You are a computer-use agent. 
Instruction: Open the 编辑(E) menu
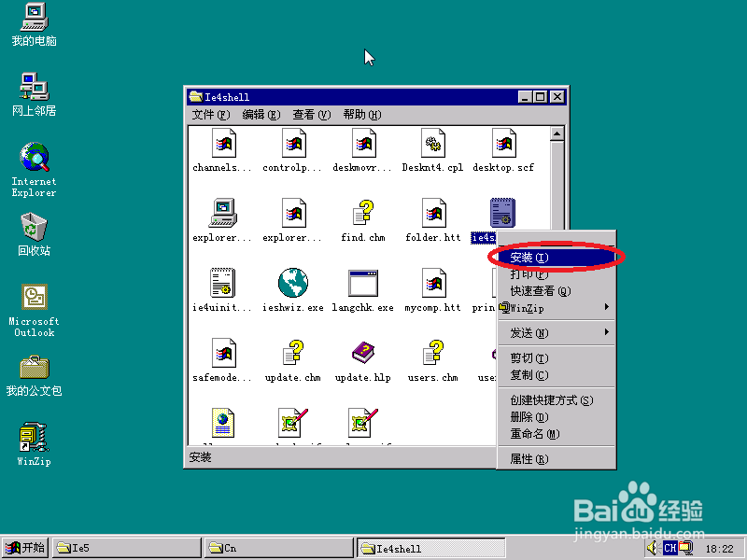(x=261, y=115)
